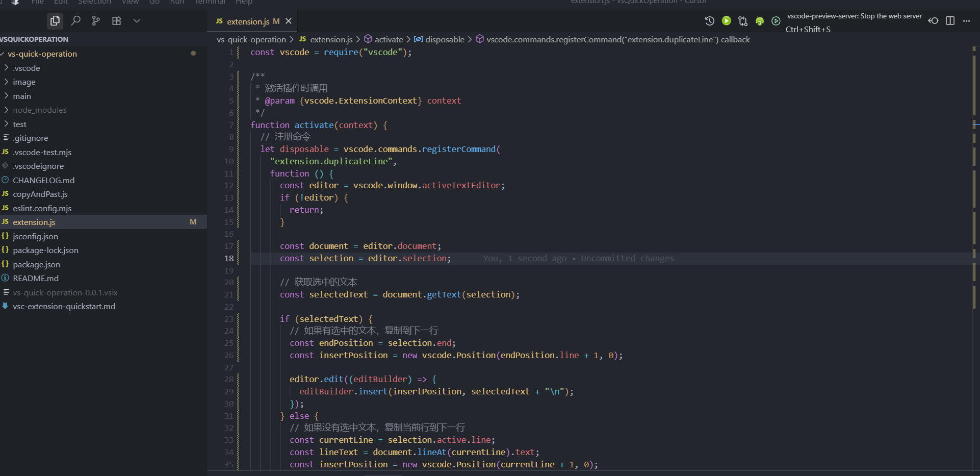The width and height of the screenshot is (980, 476).
Task: Open the Search view icon
Action: pyautogui.click(x=76, y=21)
